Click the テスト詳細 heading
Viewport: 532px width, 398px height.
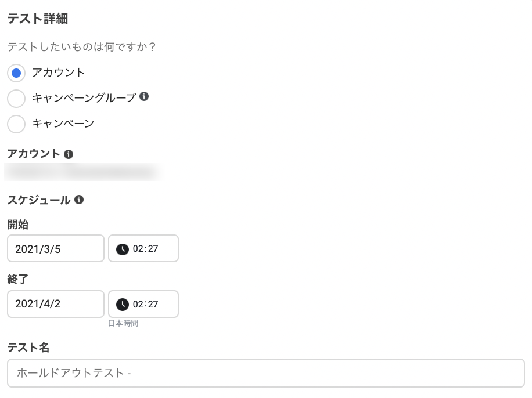click(38, 19)
